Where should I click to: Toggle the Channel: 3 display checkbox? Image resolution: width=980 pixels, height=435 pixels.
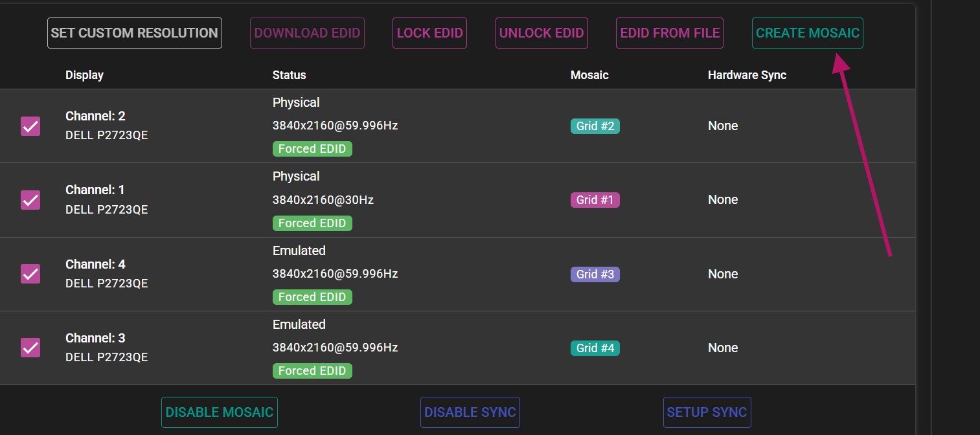(x=30, y=348)
